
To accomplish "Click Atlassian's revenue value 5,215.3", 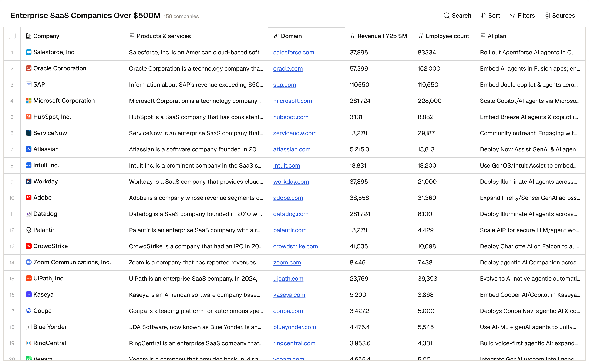I will (x=359, y=149).
